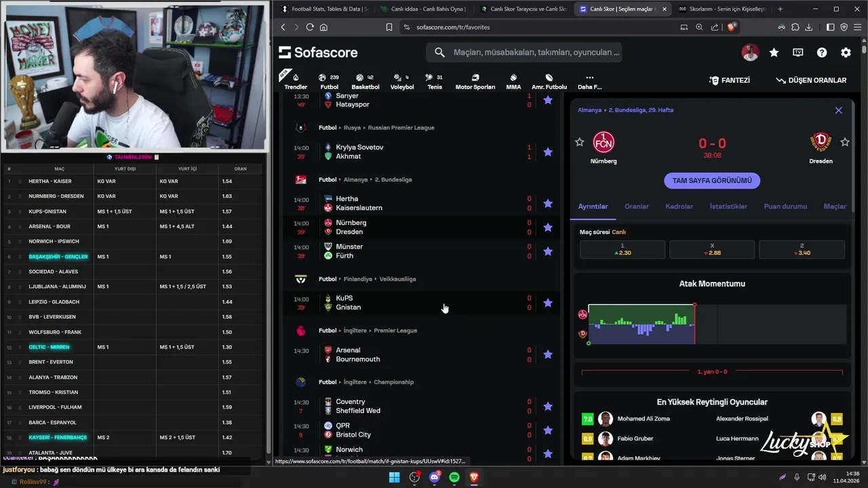868x488 pixels.
Task: Click the browser address bar URL
Action: coord(453,27)
